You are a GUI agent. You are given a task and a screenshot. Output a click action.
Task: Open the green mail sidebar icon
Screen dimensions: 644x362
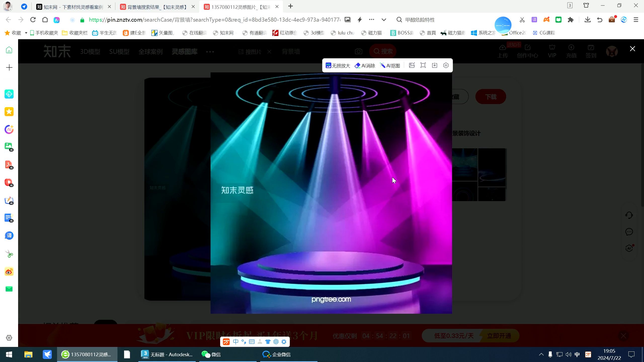9,289
